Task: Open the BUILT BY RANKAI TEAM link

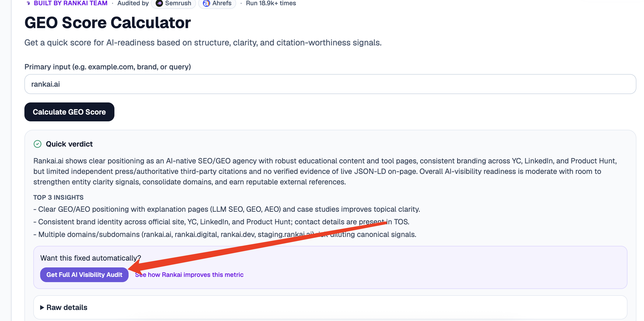Action: coord(71,3)
